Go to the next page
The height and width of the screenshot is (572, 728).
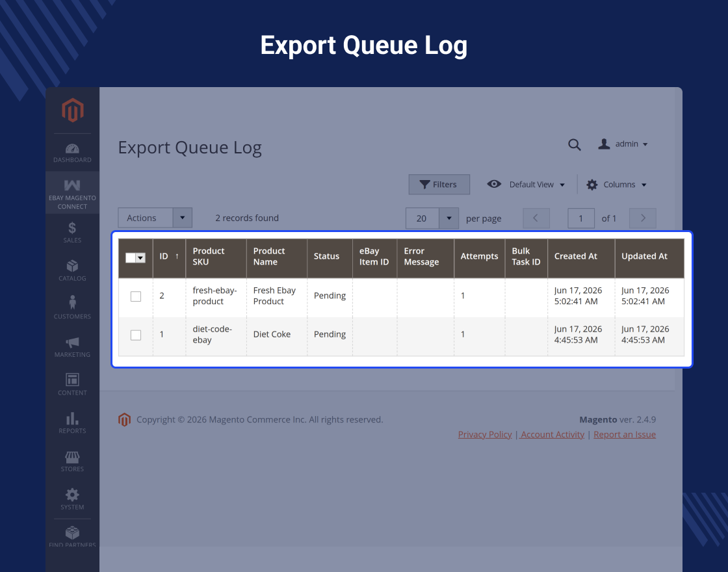tap(643, 218)
